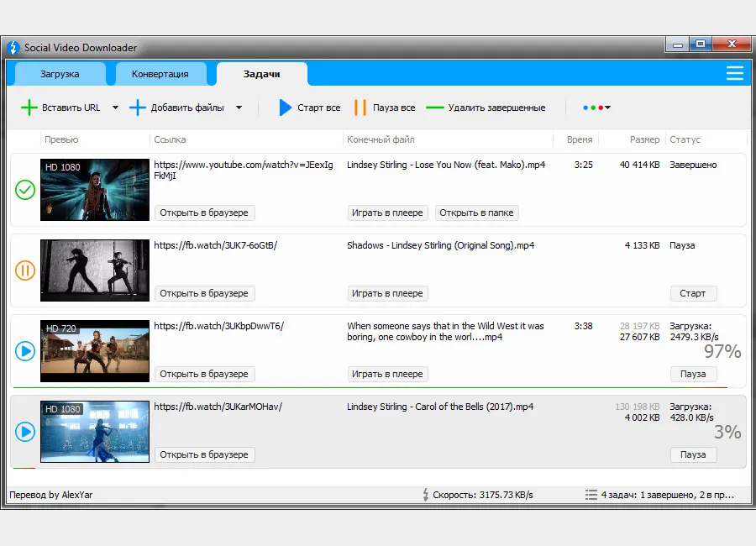The width and height of the screenshot is (756, 546).
Task: Select the Задачи tab
Action: [x=261, y=74]
